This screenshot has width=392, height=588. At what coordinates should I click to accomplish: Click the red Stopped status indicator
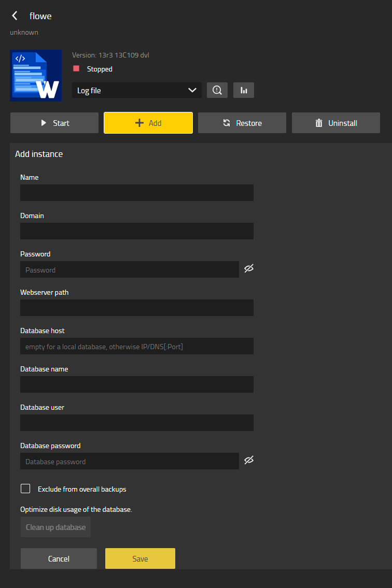coord(76,69)
